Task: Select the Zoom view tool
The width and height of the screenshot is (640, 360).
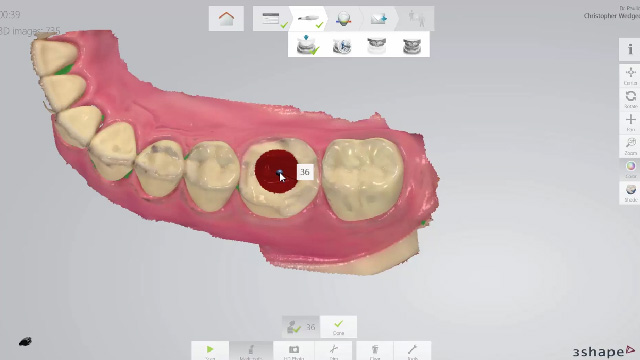Action: (630, 146)
